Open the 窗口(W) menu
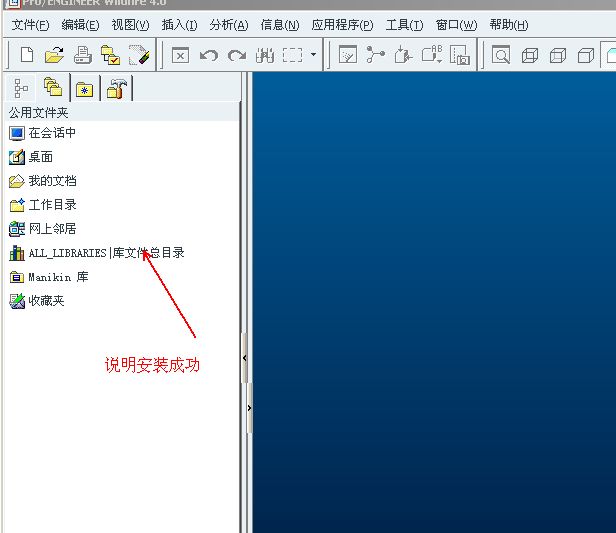 (456, 25)
